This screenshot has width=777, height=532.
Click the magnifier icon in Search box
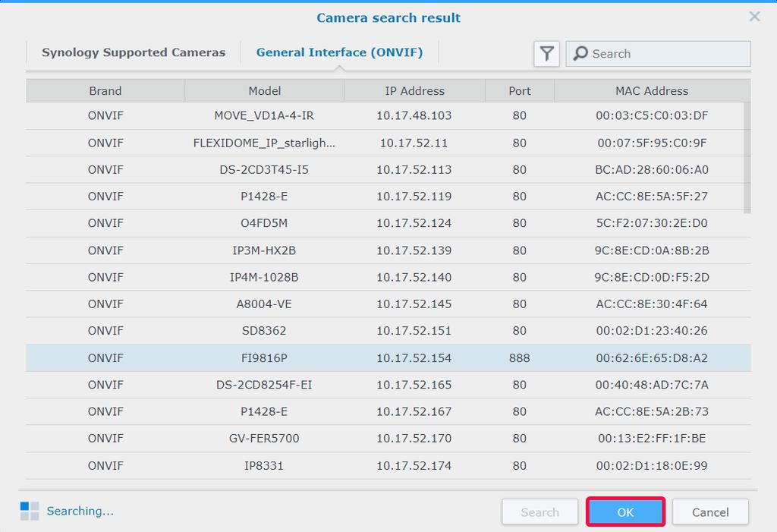pyautogui.click(x=580, y=54)
